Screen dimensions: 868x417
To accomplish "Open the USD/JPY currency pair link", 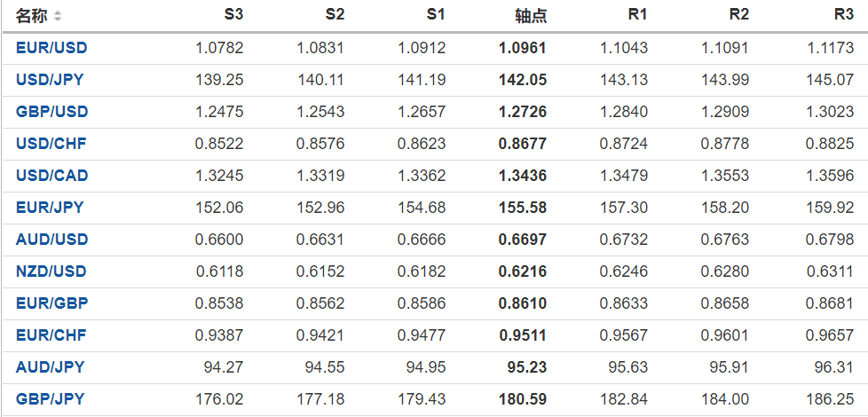I will tap(50, 80).
